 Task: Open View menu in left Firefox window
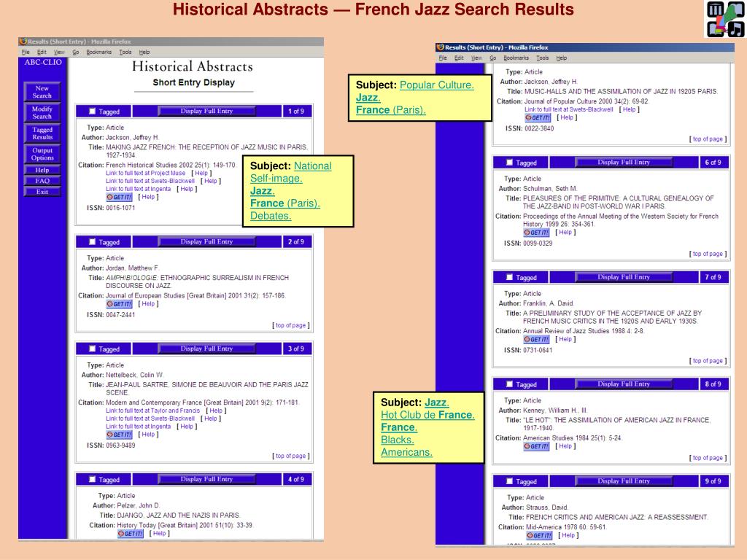[59, 52]
